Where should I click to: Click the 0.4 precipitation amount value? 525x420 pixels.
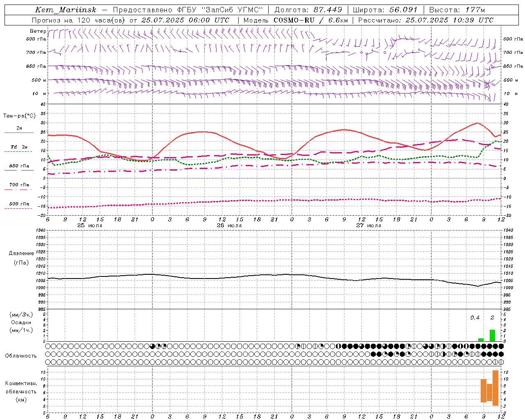pyautogui.click(x=475, y=317)
